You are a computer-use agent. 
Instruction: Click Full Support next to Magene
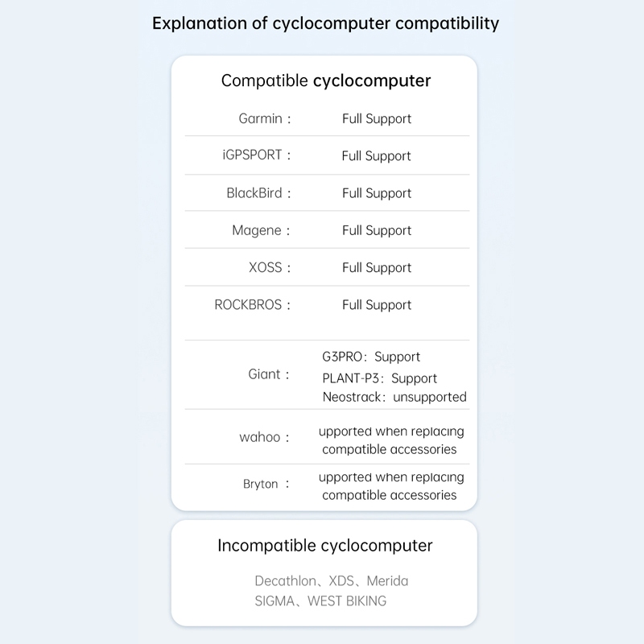[x=377, y=231]
